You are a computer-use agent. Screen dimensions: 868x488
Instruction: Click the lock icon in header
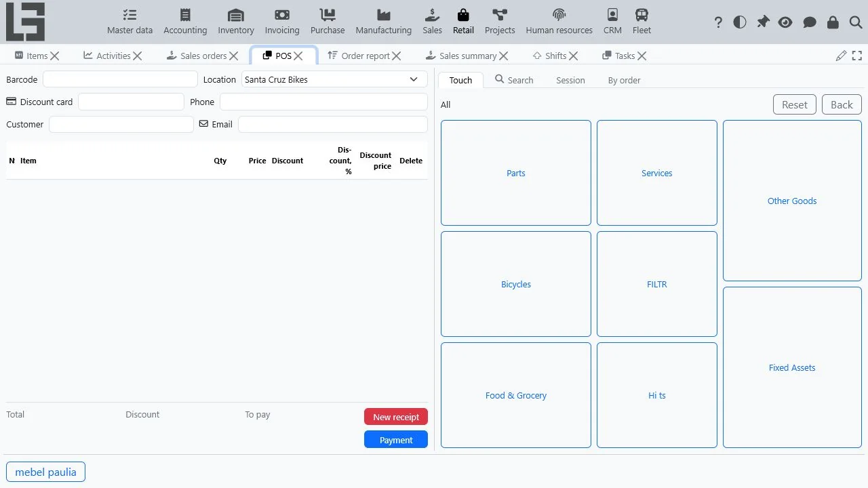833,22
